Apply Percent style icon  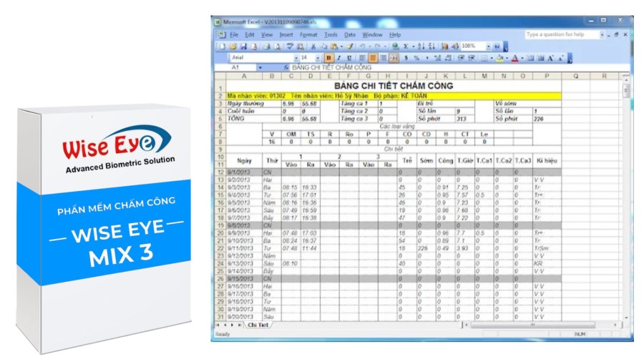click(416, 58)
